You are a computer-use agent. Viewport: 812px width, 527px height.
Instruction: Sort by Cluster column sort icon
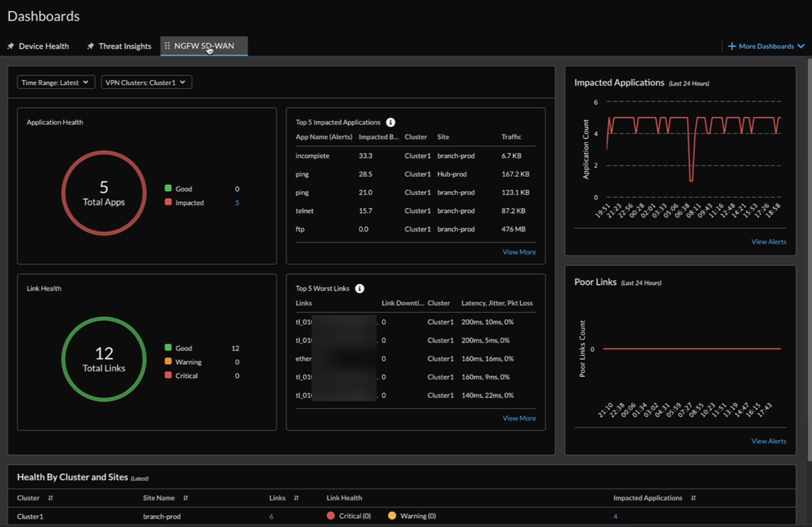coord(50,498)
